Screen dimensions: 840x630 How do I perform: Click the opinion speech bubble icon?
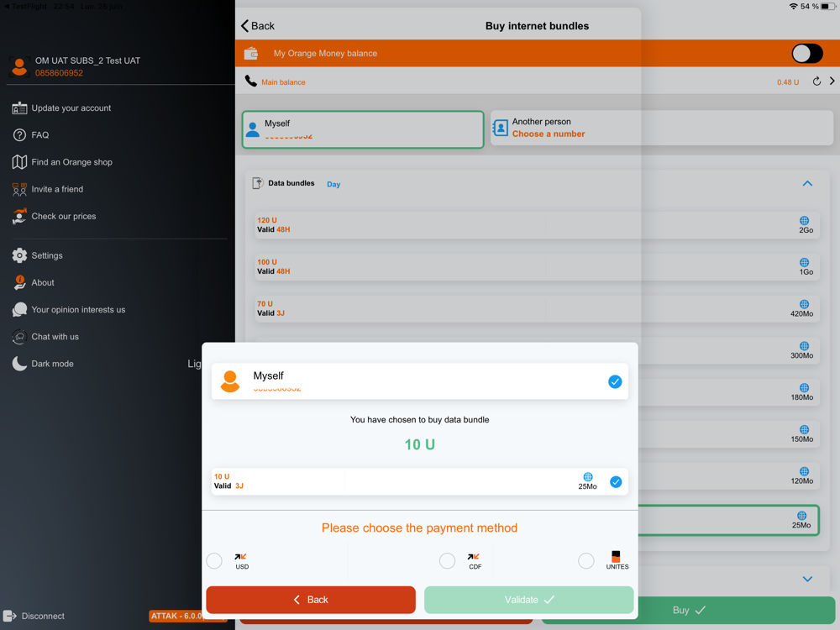pos(20,310)
